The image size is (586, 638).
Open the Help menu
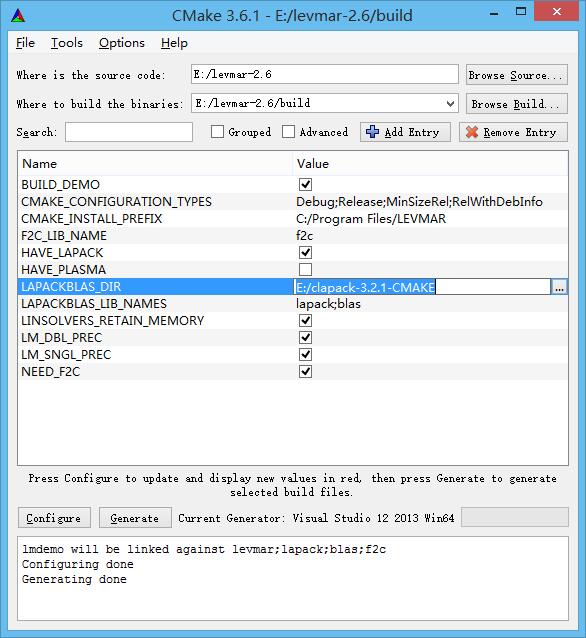(x=174, y=43)
